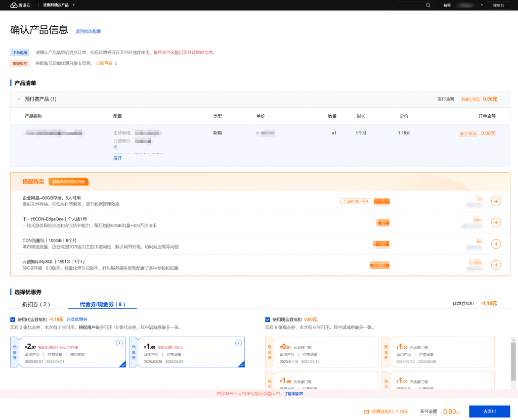This screenshot has height=420, width=518.
Task: Select ¥1.00 现金券 valid 2025/02/26 - 2025/05/26
Action: (x=438, y=352)
